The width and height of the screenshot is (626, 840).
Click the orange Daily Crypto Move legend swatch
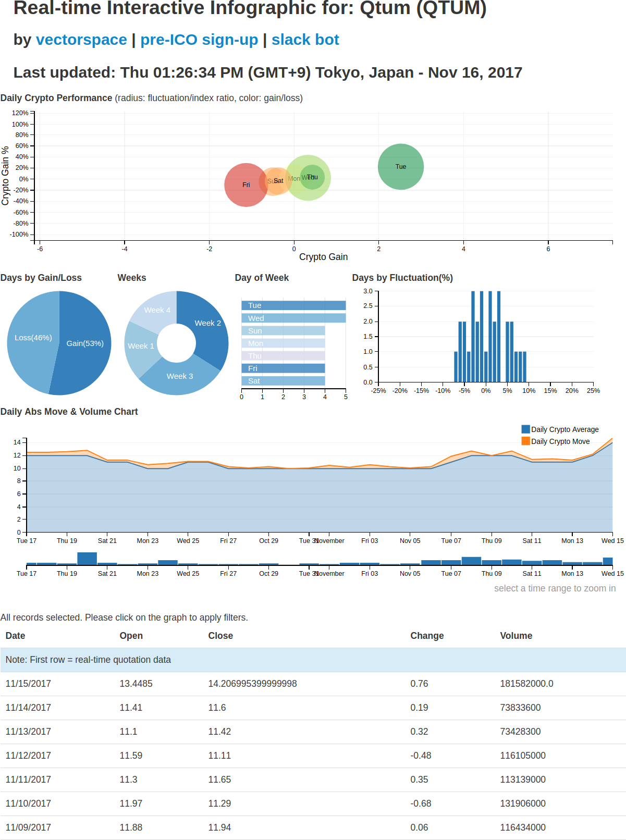tap(525, 441)
